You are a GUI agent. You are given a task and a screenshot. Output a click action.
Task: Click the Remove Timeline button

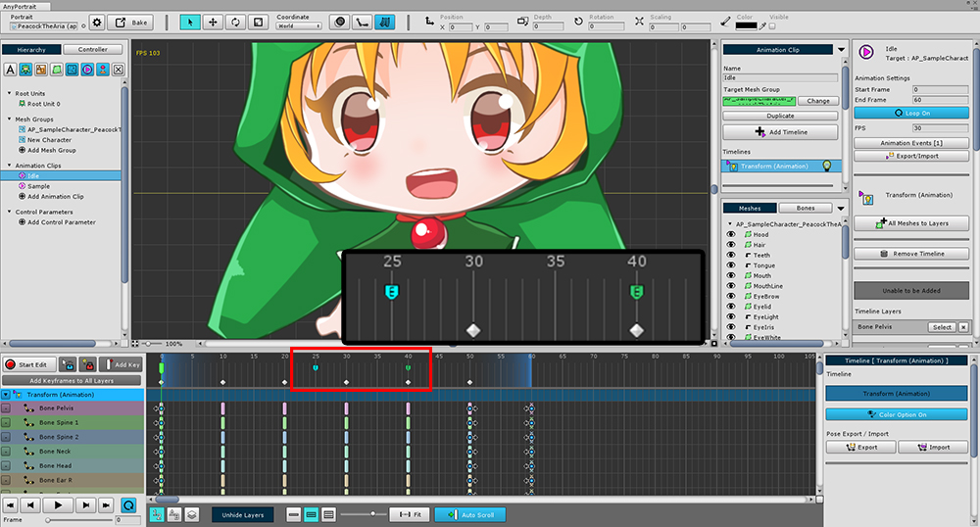click(911, 254)
